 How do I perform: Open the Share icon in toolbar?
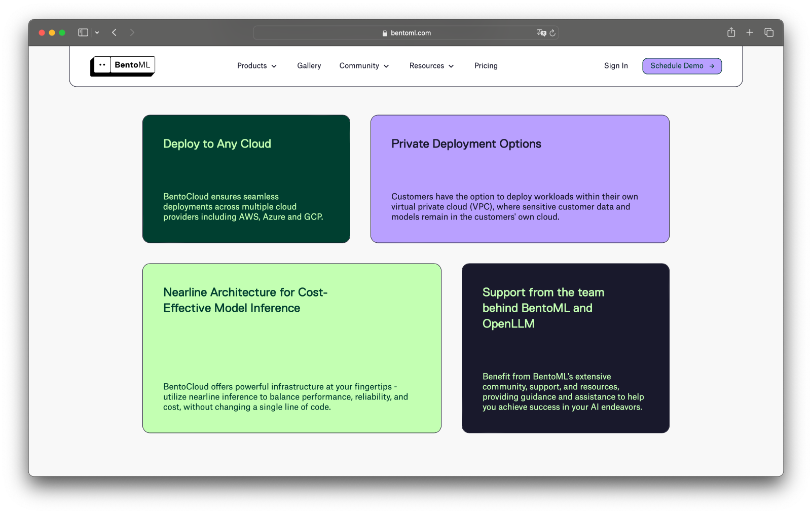(731, 32)
